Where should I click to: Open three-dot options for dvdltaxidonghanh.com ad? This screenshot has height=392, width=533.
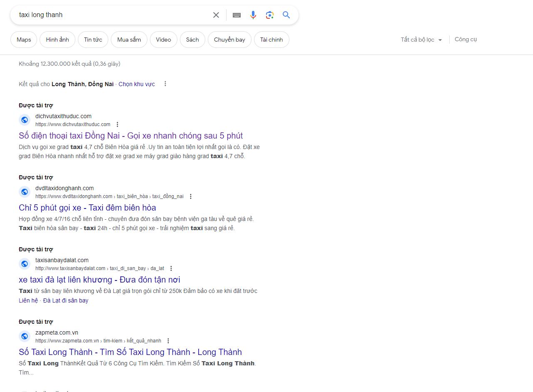[x=191, y=196]
